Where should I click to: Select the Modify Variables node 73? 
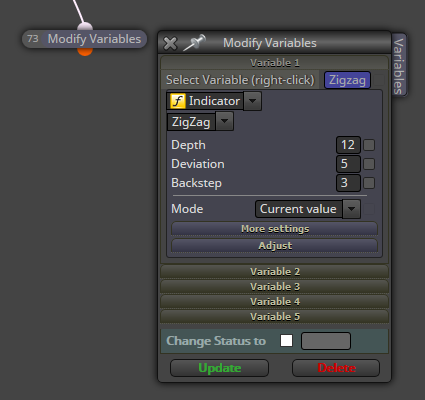tap(85, 39)
